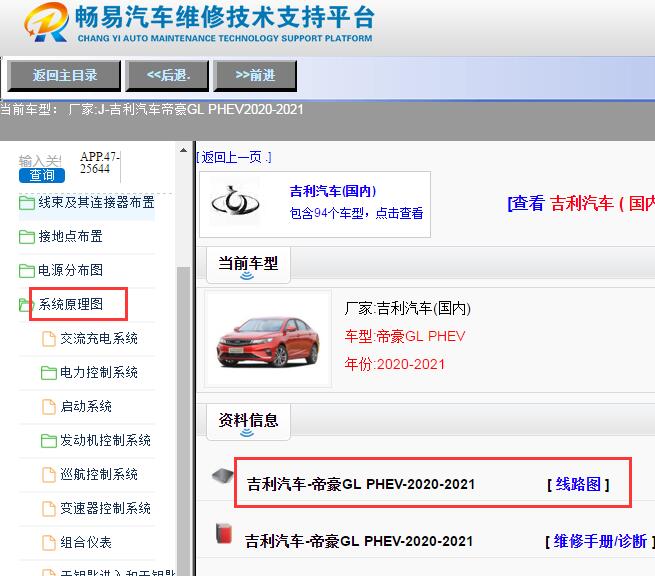Click the blue 查询 search button

point(42,175)
